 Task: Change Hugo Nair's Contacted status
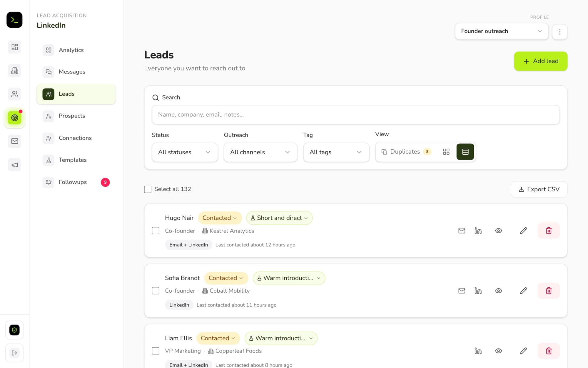pyautogui.click(x=220, y=218)
